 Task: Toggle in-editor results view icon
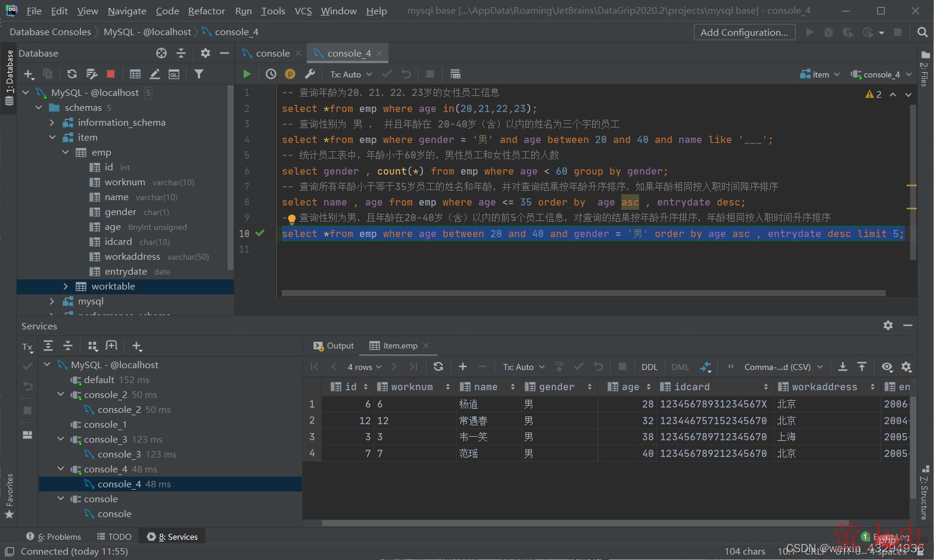click(455, 74)
